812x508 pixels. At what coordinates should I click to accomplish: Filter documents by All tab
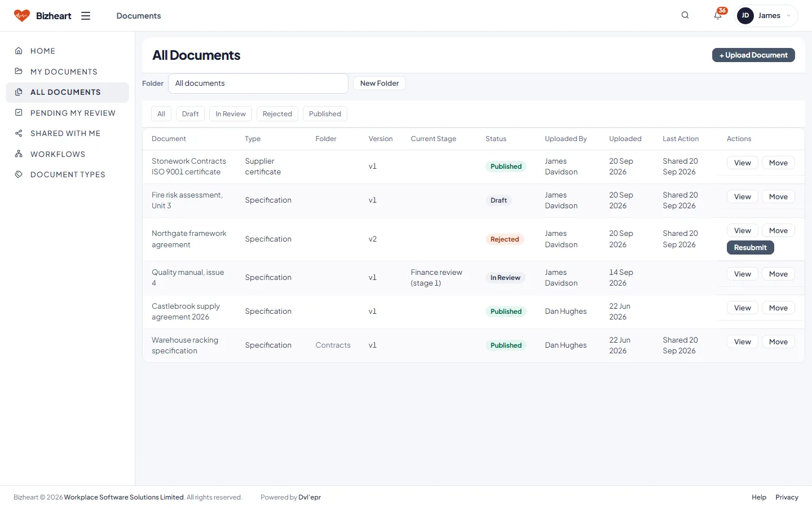(161, 114)
